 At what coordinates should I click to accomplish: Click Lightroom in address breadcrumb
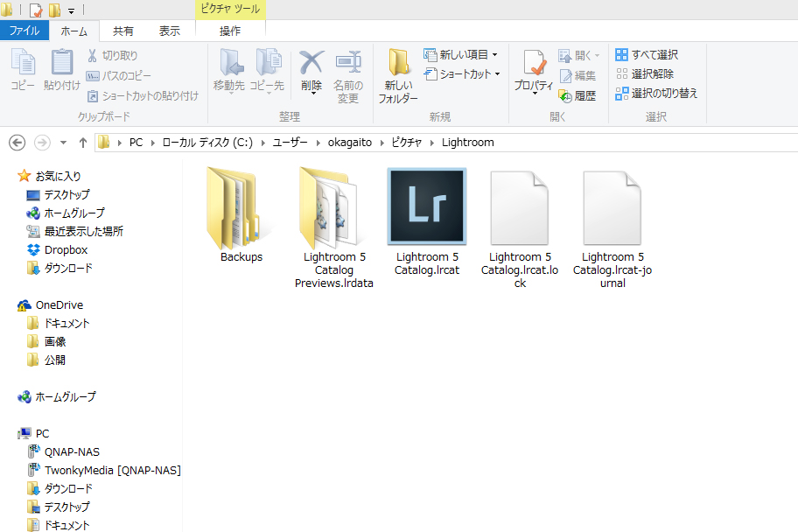(x=468, y=143)
